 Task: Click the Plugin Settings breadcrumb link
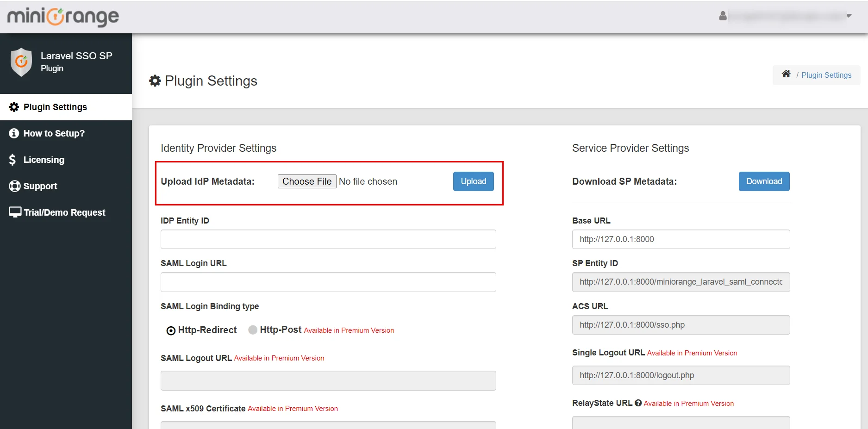pos(826,75)
